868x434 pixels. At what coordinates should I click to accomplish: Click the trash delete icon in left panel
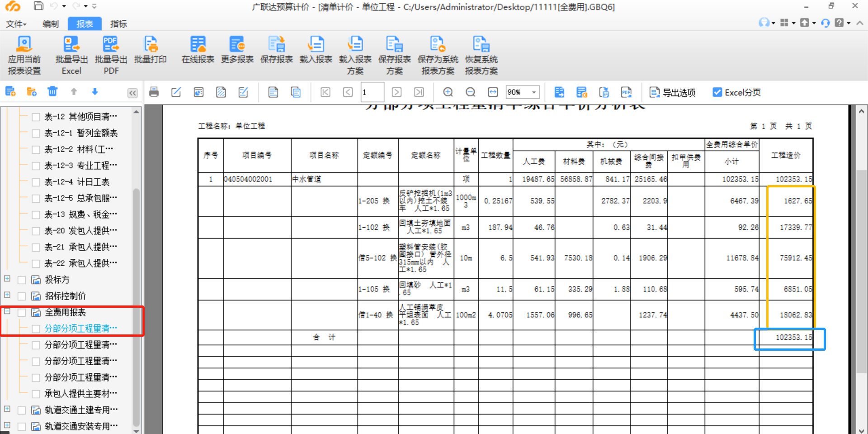click(x=52, y=92)
